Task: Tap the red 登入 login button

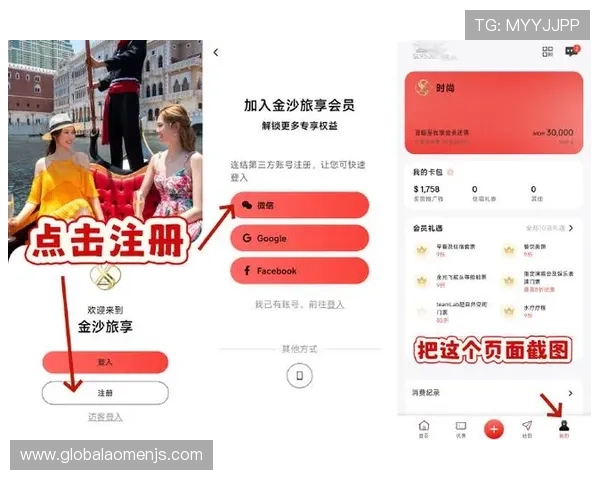Action: point(105,362)
